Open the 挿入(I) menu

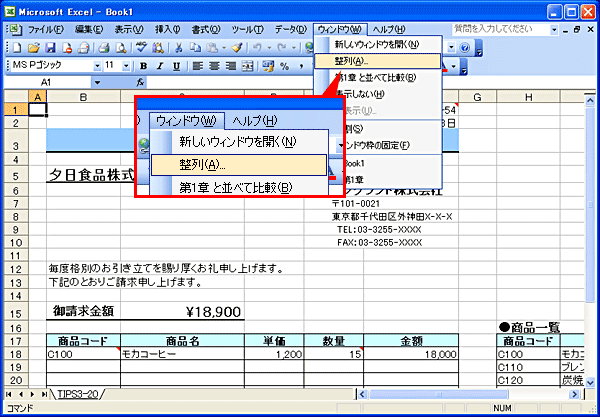168,29
